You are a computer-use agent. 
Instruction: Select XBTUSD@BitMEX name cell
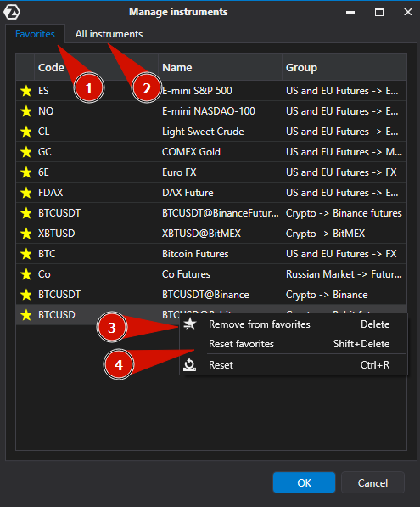click(220, 234)
